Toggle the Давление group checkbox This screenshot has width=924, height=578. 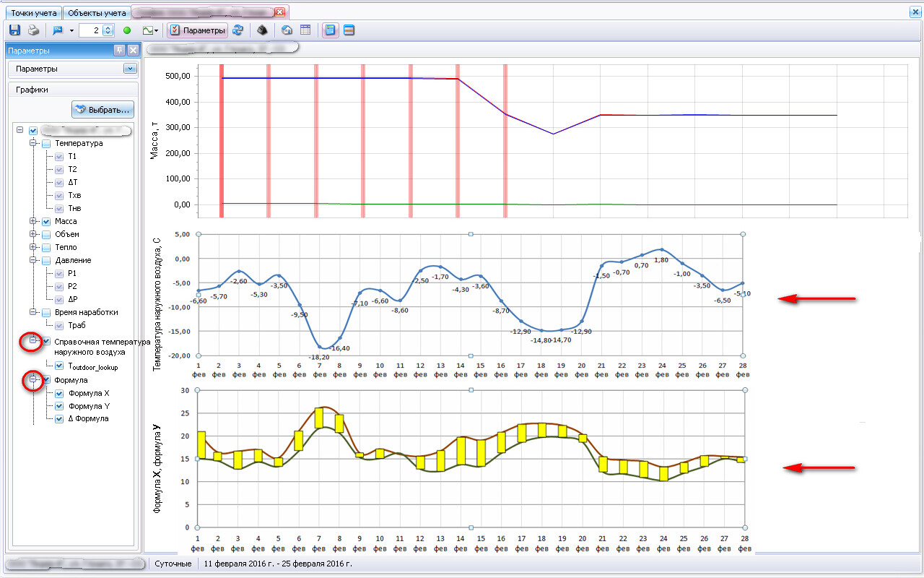point(46,260)
